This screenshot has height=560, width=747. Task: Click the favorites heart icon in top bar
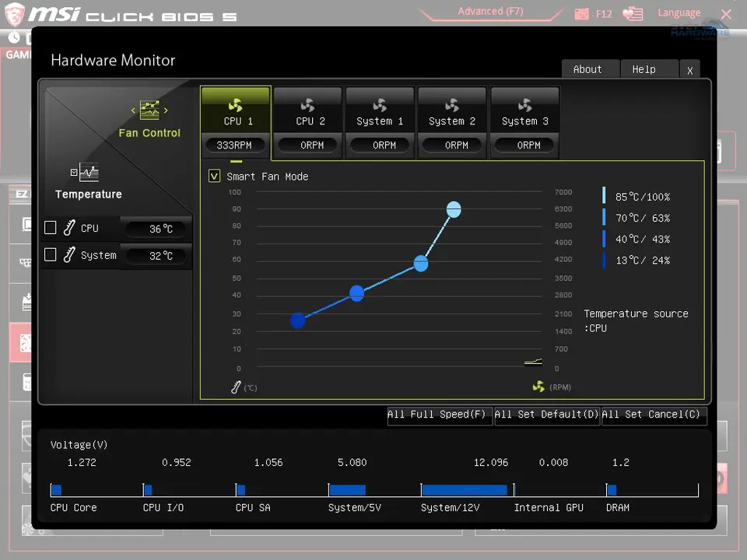pos(633,13)
